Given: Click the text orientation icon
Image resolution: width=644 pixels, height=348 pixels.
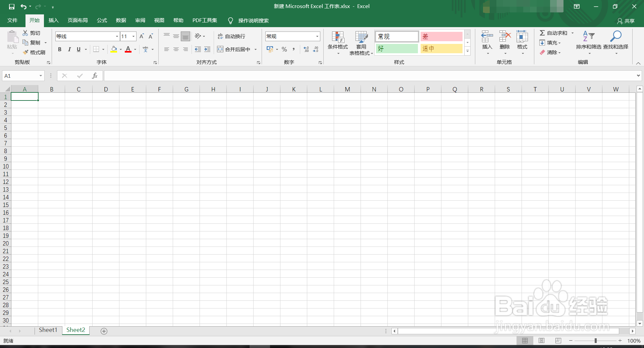Looking at the screenshot, I should pos(198,36).
